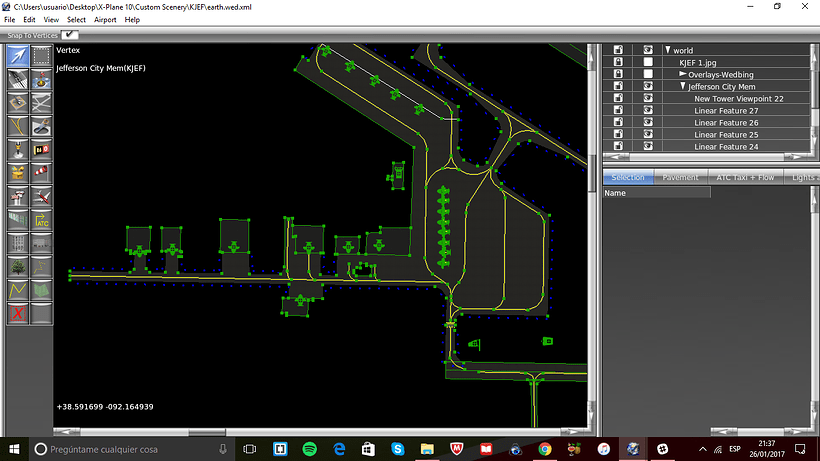Select the Light Fixture tool
The height and width of the screenshot is (461, 820).
pos(18,149)
